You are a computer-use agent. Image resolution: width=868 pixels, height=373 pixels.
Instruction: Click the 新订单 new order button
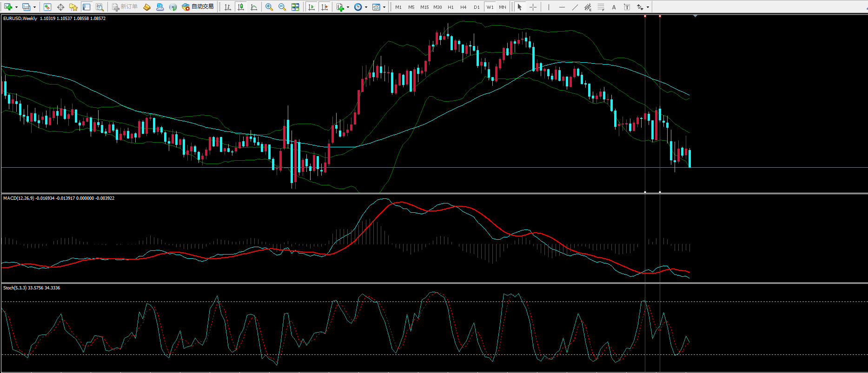pos(125,7)
